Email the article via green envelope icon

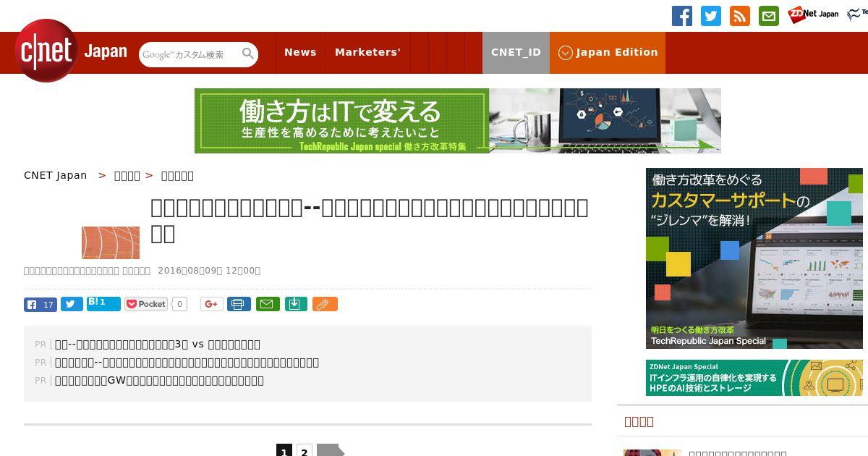266,304
